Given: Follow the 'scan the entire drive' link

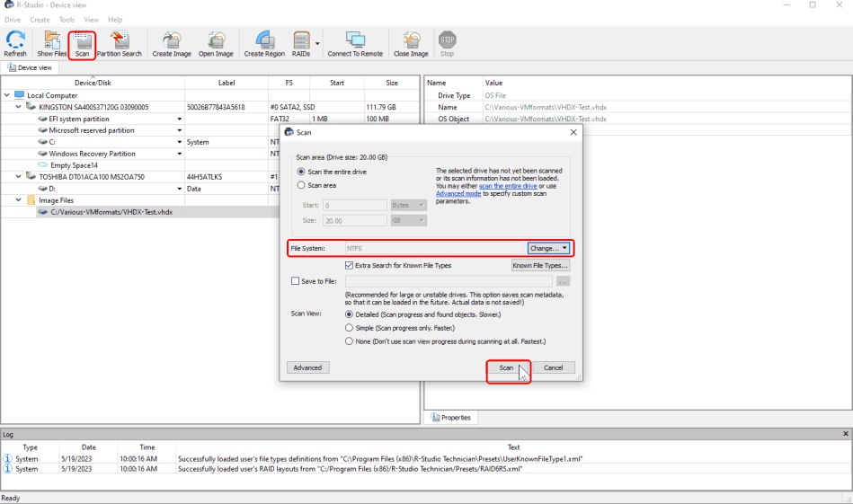Looking at the screenshot, I should tap(508, 186).
